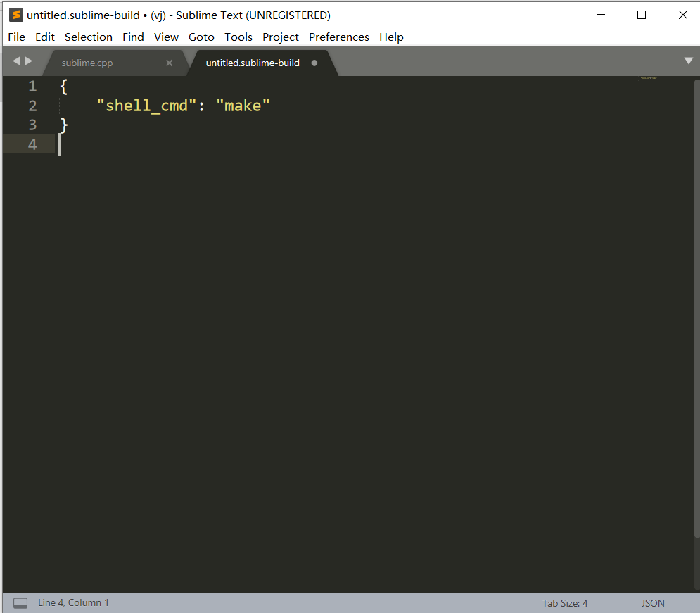Image resolution: width=700 pixels, height=613 pixels.
Task: Place cursor in the "make" value text
Action: 243,106
